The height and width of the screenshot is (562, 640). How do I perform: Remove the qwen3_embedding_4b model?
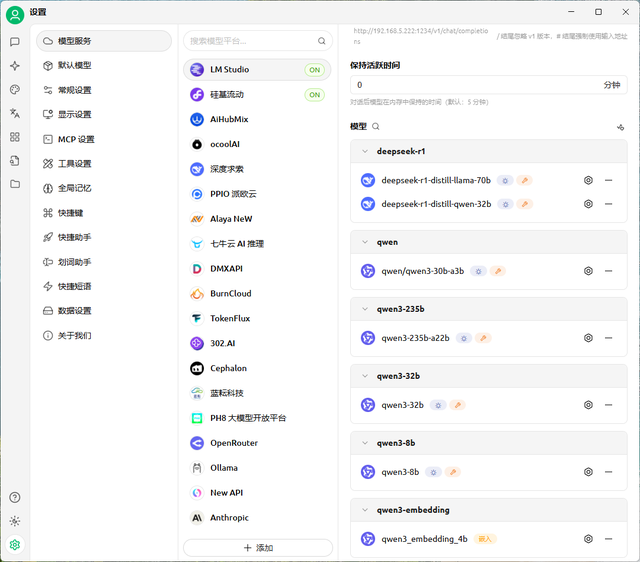[609, 539]
